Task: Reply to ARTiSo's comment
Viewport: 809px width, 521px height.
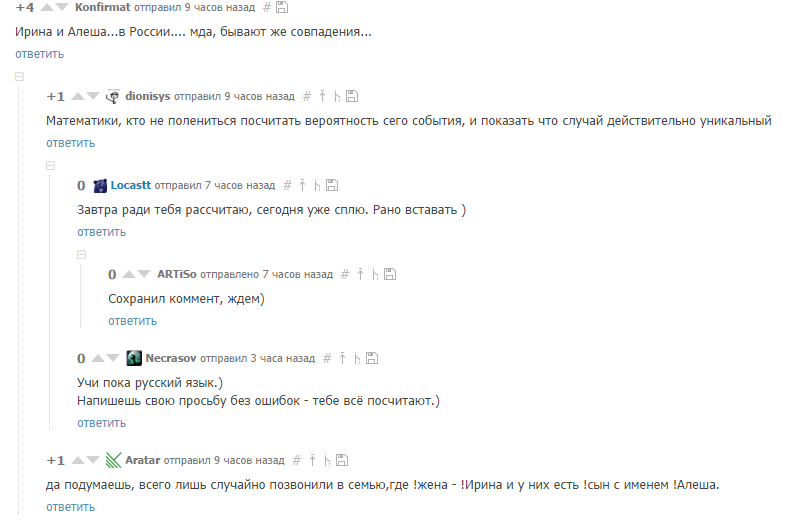Action: click(133, 321)
